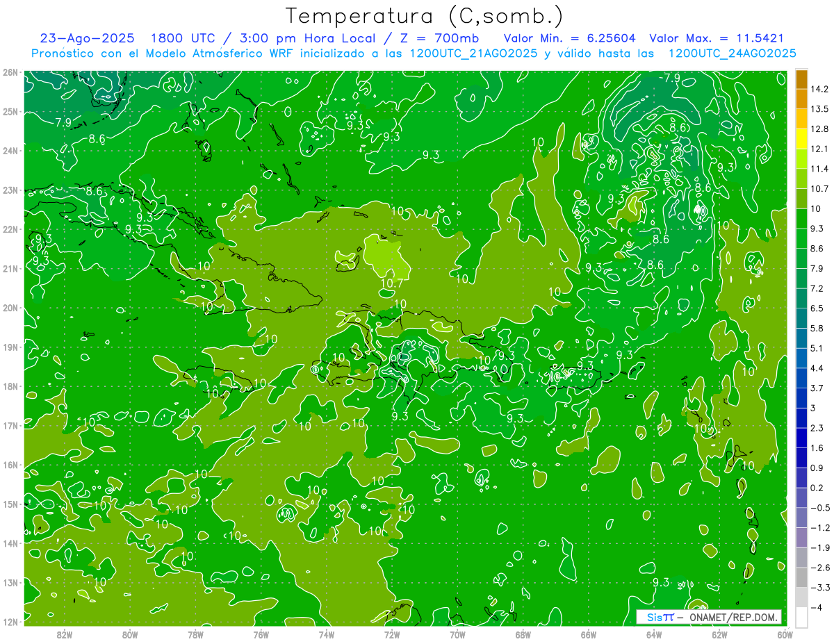
Task: Click color bar label "12.1"
Action: point(819,149)
